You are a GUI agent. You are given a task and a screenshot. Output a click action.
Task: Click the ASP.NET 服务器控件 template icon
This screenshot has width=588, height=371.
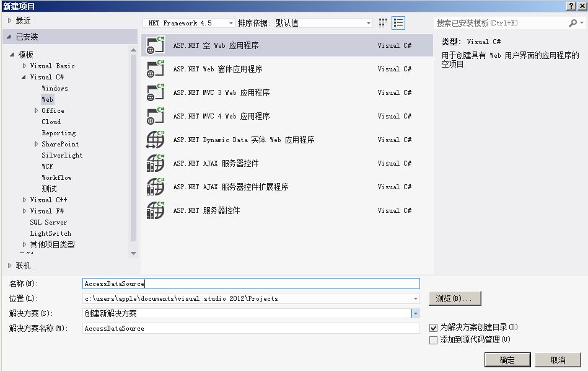156,211
